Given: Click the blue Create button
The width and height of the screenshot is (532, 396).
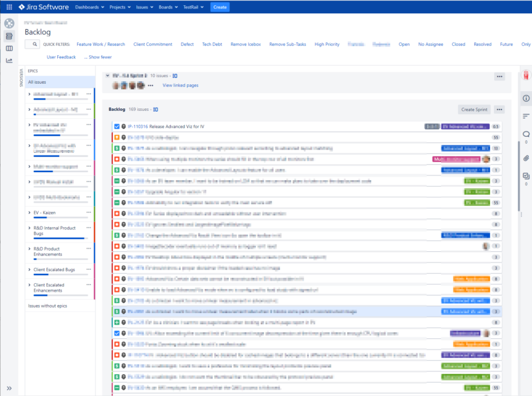Looking at the screenshot, I should (x=220, y=7).
